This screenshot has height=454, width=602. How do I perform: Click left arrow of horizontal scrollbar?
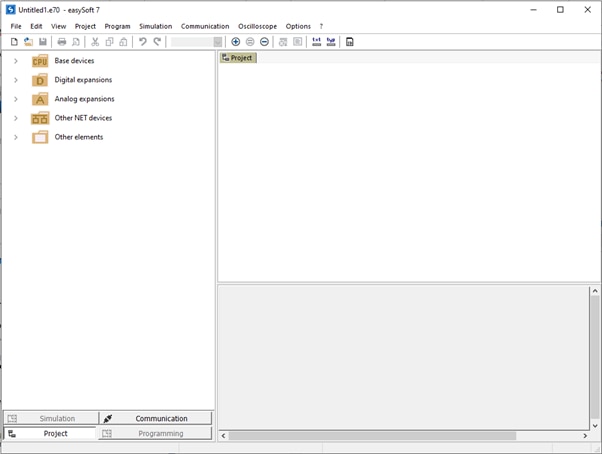pos(223,436)
